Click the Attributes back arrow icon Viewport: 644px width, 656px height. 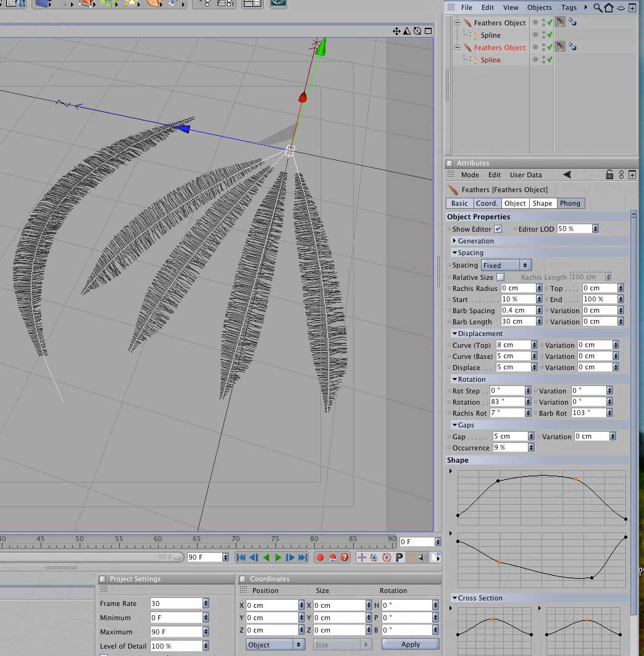tap(567, 174)
